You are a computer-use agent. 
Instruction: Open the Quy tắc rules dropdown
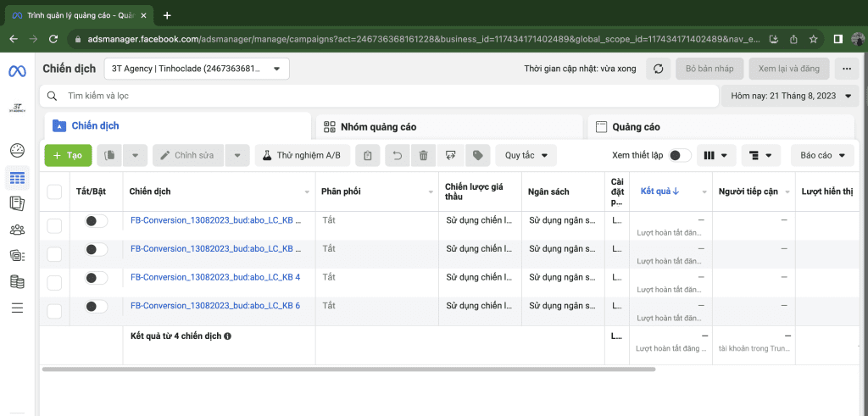(x=526, y=155)
